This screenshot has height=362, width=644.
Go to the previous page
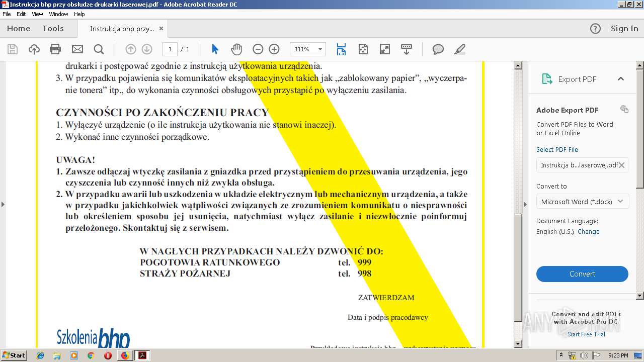pyautogui.click(x=131, y=49)
